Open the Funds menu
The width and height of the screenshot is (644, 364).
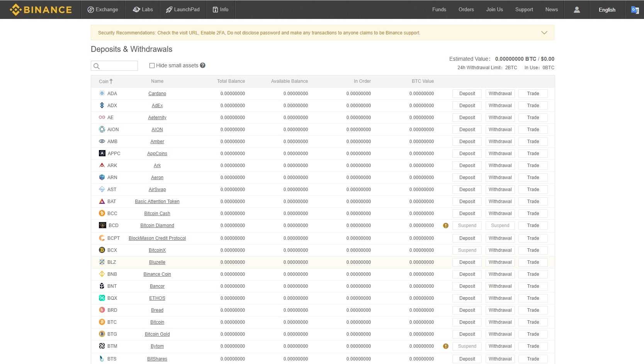439,10
